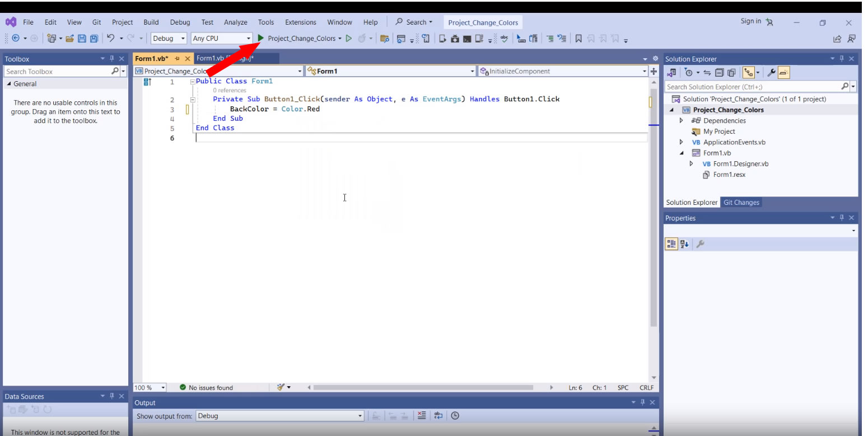The height and width of the screenshot is (436, 868).
Task: Click Start Without Debugging outline play icon
Action: click(348, 39)
